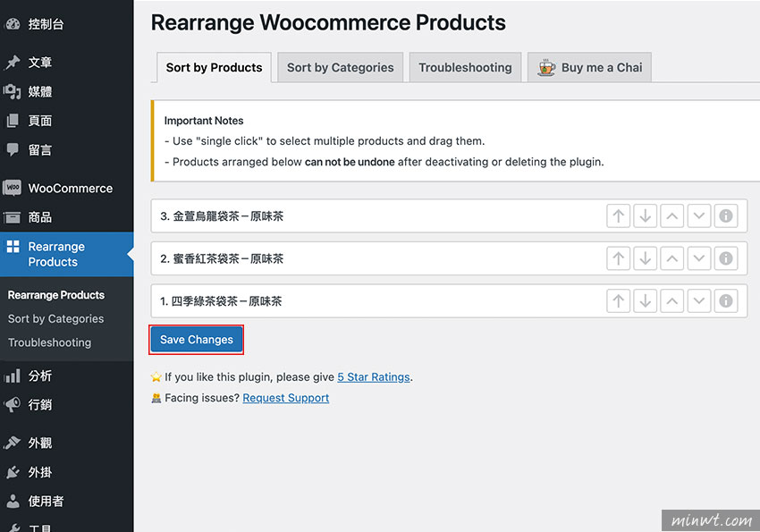Follow the Request Support link
760x532 pixels.
286,398
